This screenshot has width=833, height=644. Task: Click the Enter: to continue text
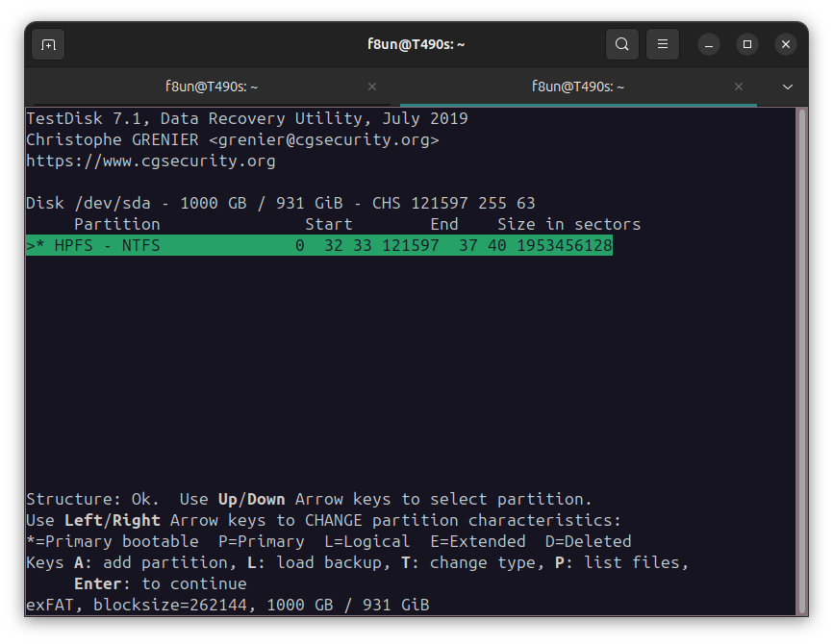click(160, 583)
